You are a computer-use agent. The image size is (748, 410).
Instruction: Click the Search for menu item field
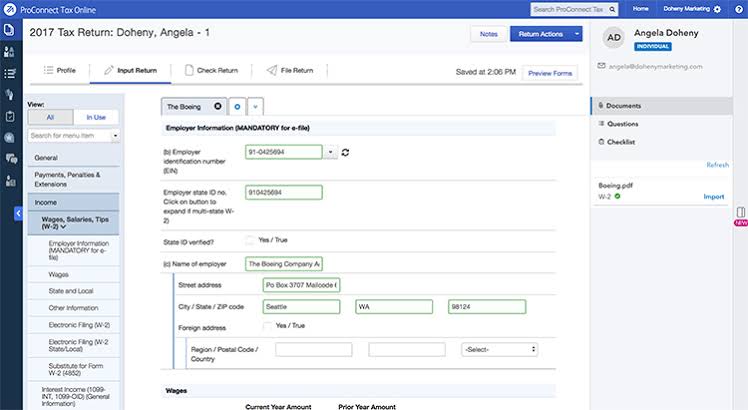pos(70,136)
